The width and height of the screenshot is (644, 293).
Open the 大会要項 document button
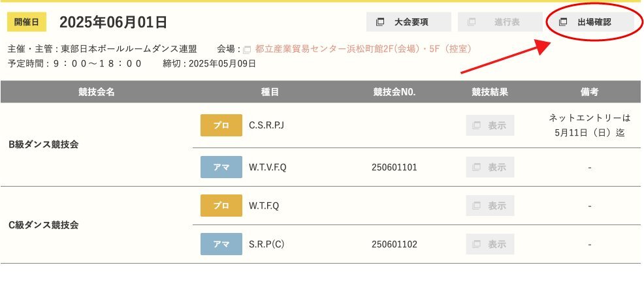[409, 22]
